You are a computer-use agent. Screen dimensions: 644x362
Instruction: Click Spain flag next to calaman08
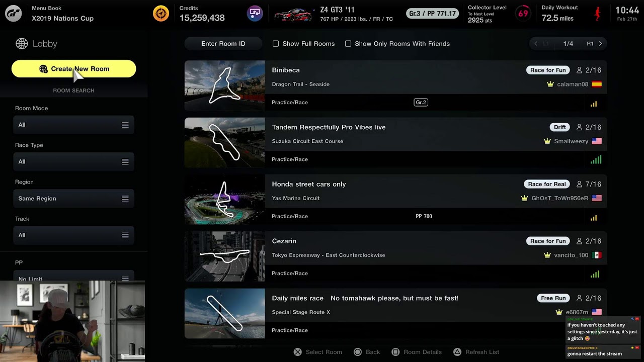tap(597, 84)
